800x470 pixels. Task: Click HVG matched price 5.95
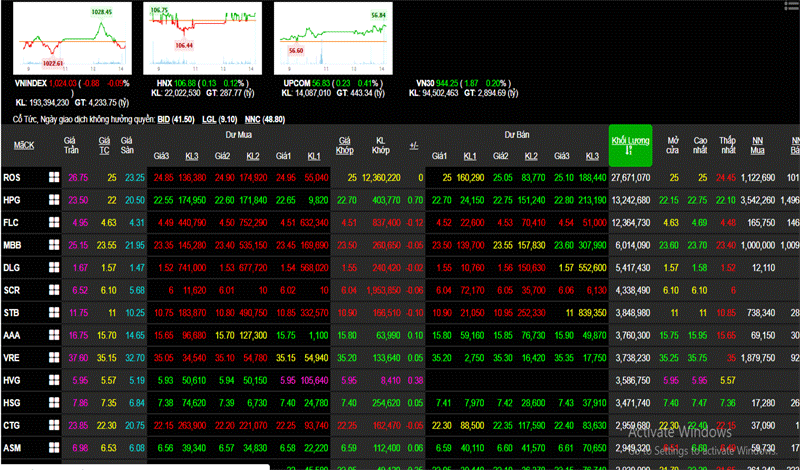point(348,380)
